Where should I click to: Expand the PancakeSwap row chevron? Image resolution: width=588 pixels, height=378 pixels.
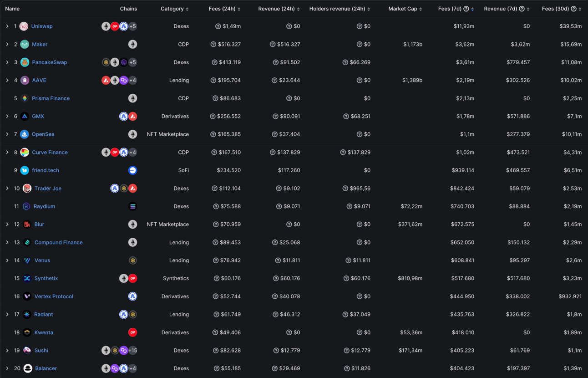coord(7,62)
